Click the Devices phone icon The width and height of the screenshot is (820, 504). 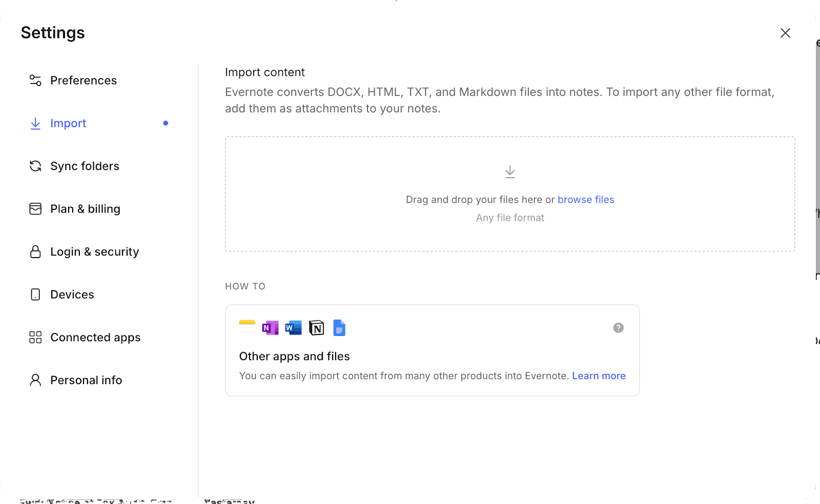click(x=35, y=295)
